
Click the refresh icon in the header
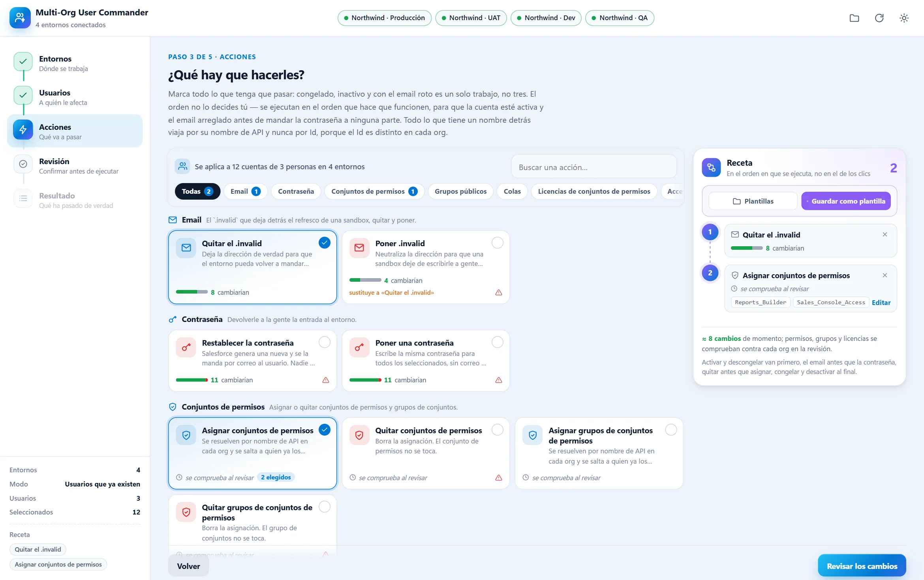(x=879, y=18)
